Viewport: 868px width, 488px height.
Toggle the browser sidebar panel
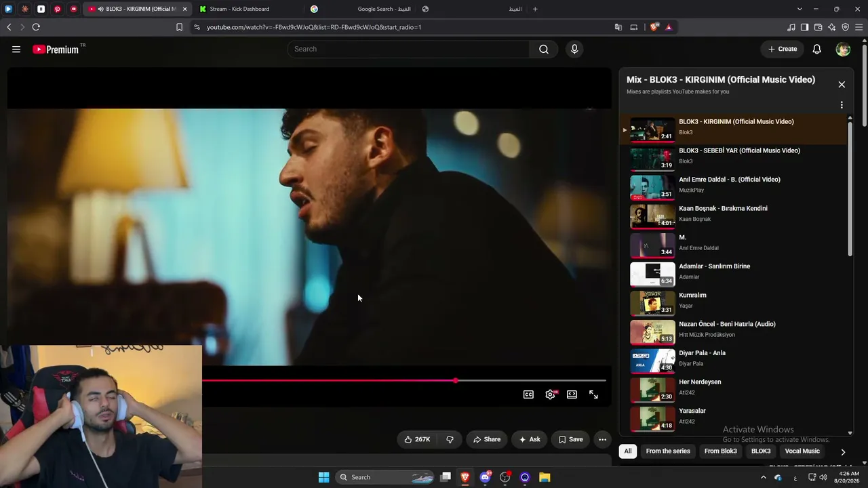(804, 27)
